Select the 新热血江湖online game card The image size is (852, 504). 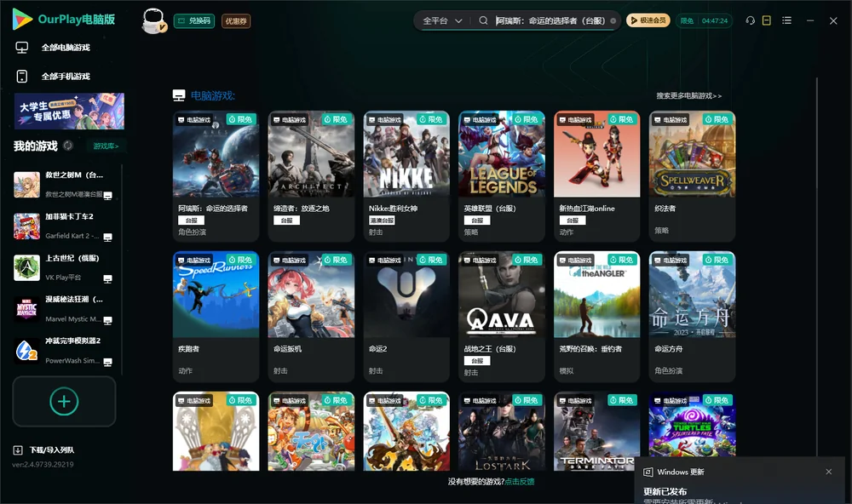(x=596, y=176)
